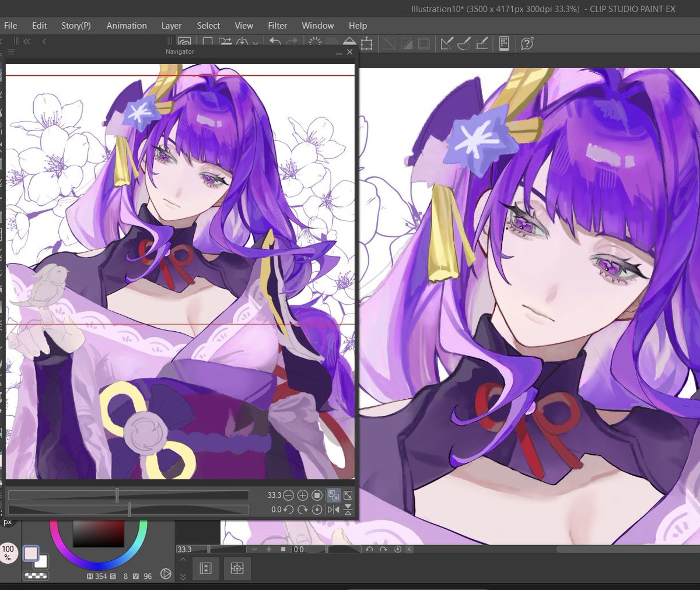Click the CLIP STUDIO support help icon
700x590 pixels.
point(527,43)
